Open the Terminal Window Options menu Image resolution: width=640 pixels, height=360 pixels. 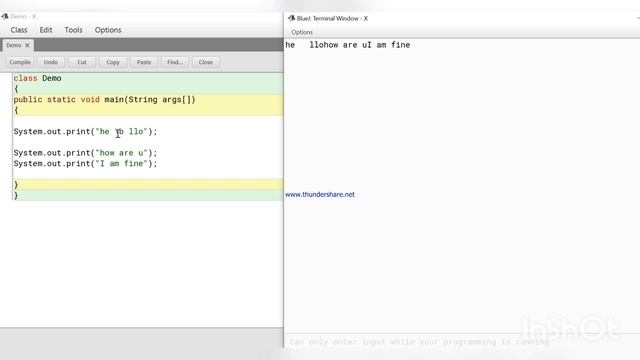[302, 32]
